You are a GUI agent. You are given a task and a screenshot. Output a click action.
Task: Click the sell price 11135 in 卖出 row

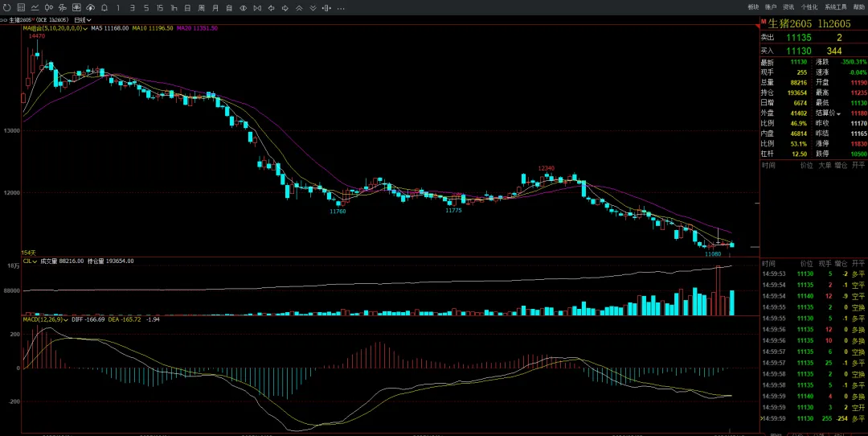799,38
